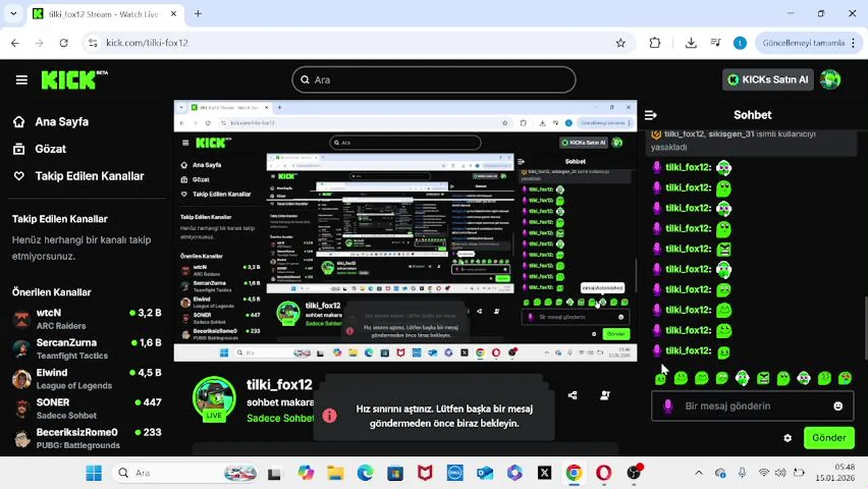868x489 pixels.
Task: Open SONER recommended channel
Action: (87, 408)
